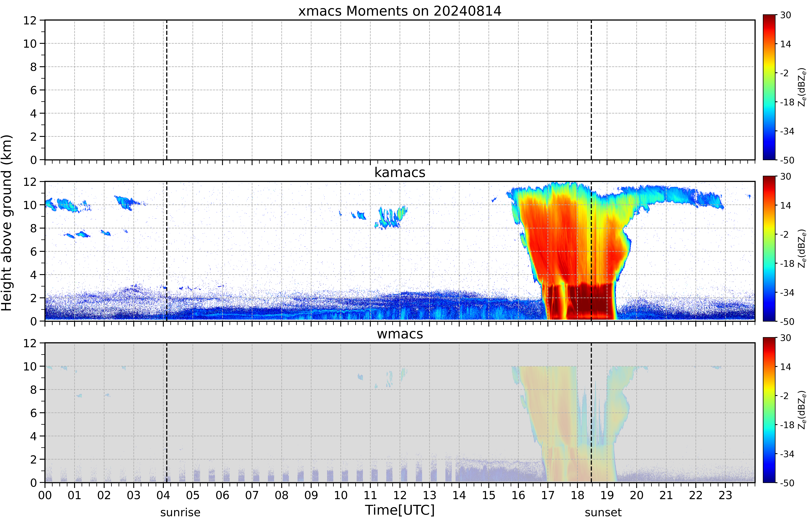812x524 pixels.
Task: Click the "-50" value on the xmacs colorbar
Action: click(787, 160)
